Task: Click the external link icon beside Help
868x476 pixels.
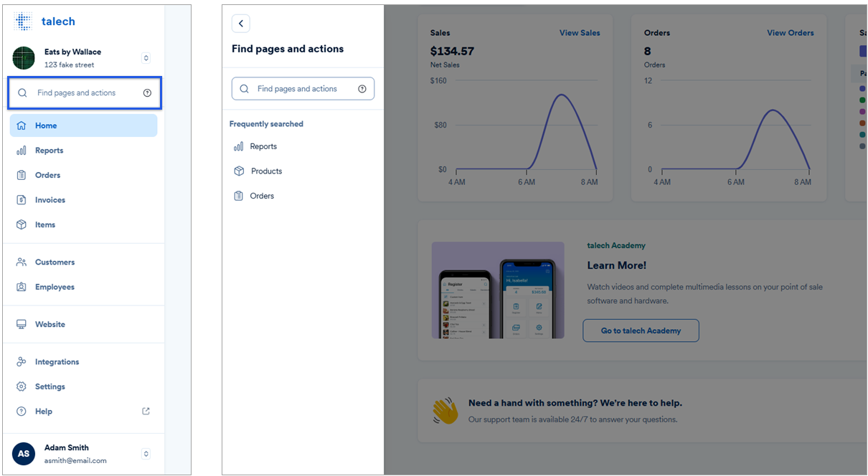Action: click(x=146, y=411)
